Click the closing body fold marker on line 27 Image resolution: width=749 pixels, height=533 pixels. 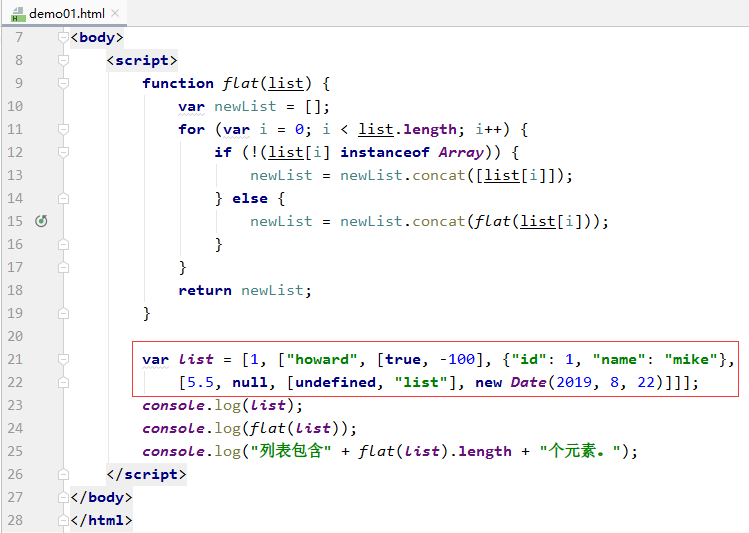[63, 497]
